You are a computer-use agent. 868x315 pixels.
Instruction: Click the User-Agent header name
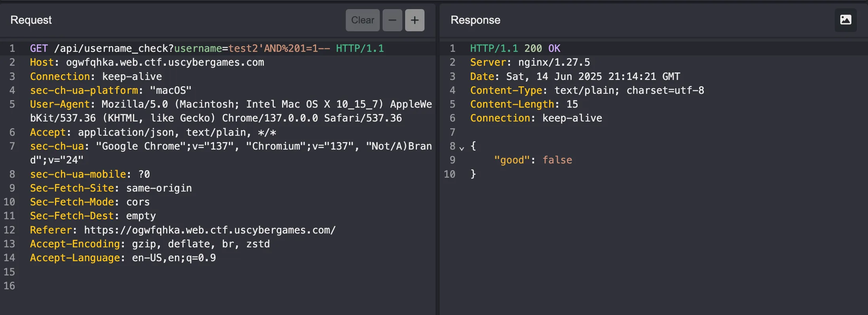60,104
